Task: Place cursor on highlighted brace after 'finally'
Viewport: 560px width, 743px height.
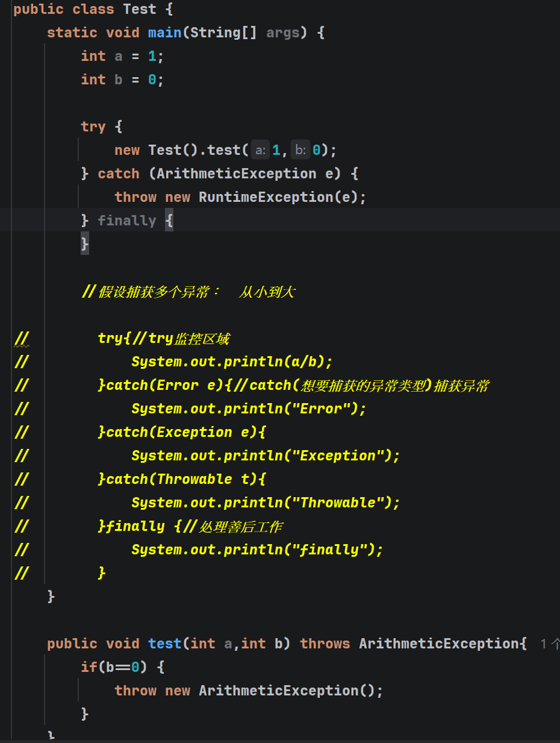Action: [169, 221]
